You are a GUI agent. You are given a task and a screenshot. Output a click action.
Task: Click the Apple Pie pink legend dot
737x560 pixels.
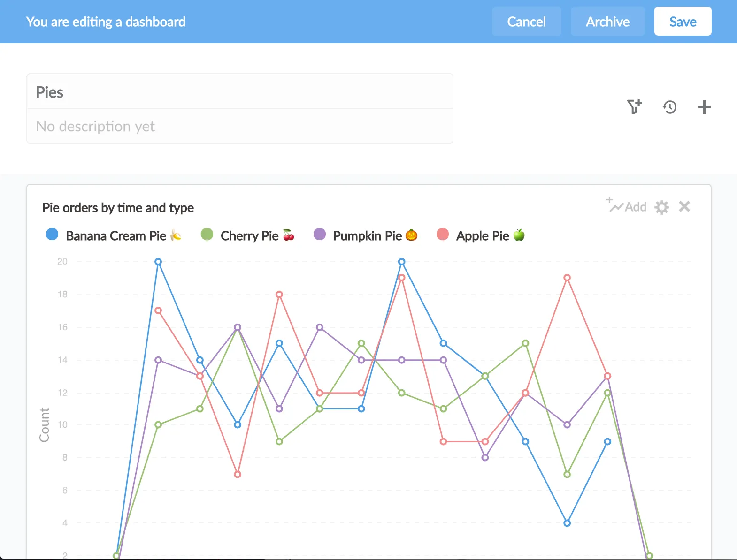point(443,234)
